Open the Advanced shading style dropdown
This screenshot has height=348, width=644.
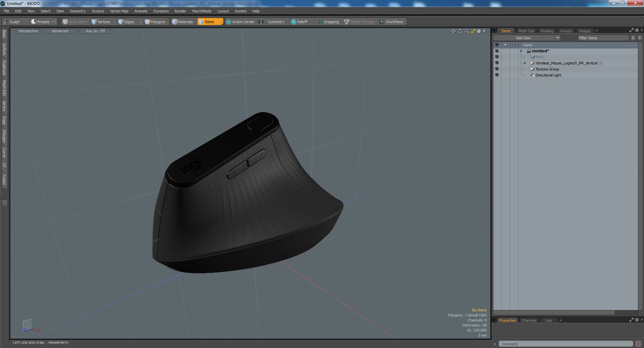point(60,31)
